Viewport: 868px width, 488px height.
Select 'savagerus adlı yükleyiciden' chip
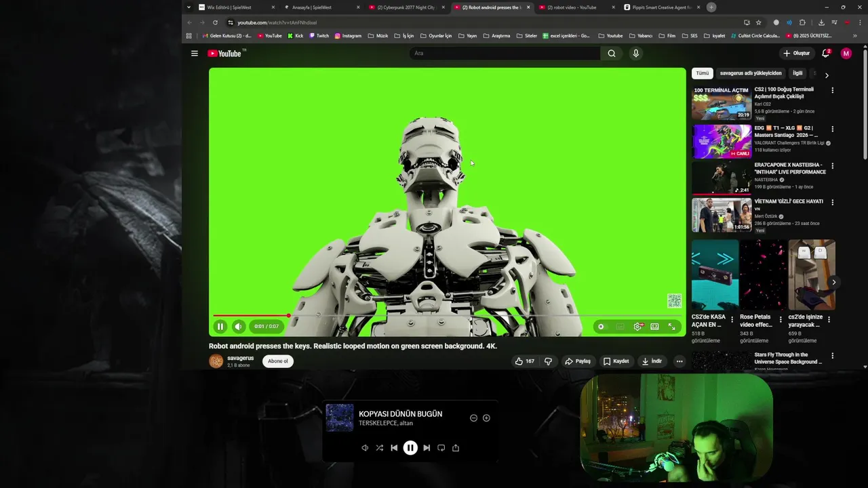click(x=751, y=73)
